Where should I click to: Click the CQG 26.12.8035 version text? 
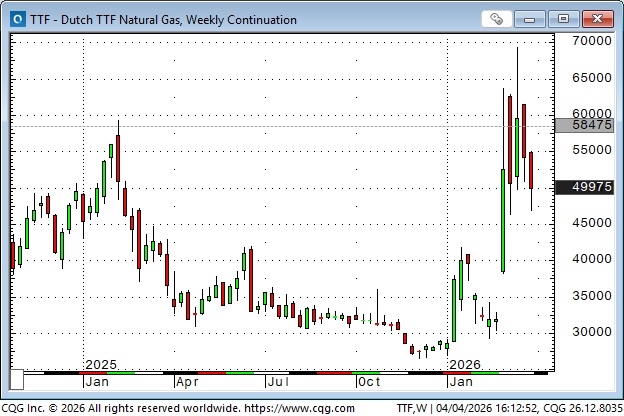[578, 408]
